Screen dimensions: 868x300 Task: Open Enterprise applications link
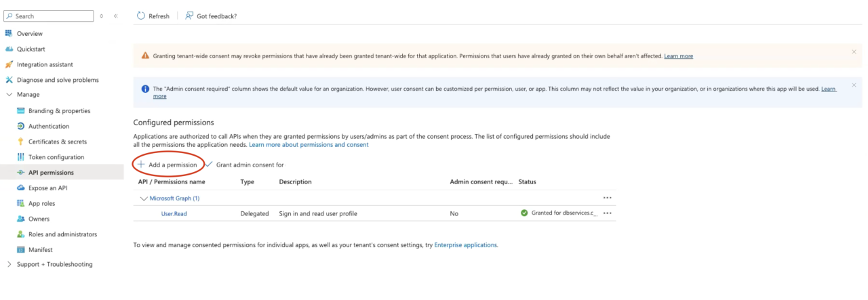(x=465, y=245)
